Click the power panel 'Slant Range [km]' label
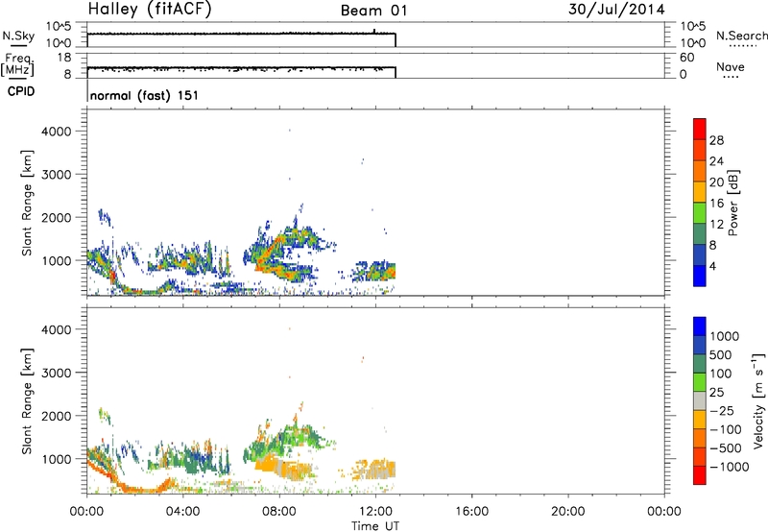This screenshot has height=532, width=768. (x=27, y=203)
